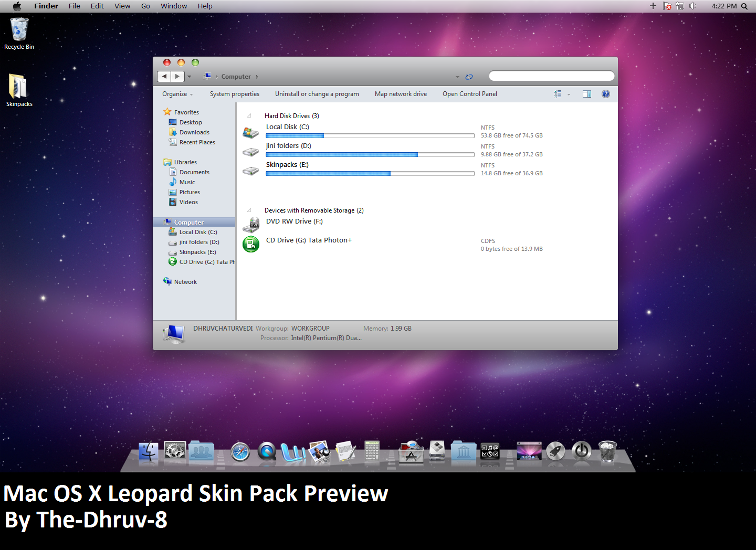Launch the rocket icon in the dock
This screenshot has width=756, height=550.
point(555,451)
